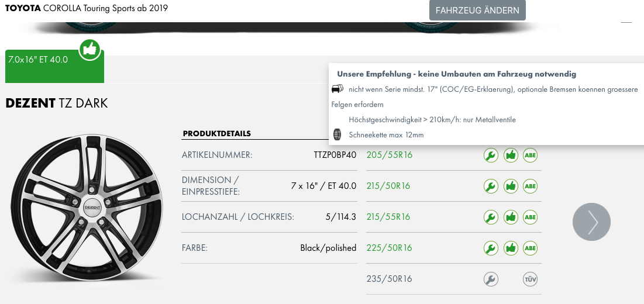Click the recommendation thumbs-up badge on green tab
Viewport: 644px width, 304px height.
point(90,50)
